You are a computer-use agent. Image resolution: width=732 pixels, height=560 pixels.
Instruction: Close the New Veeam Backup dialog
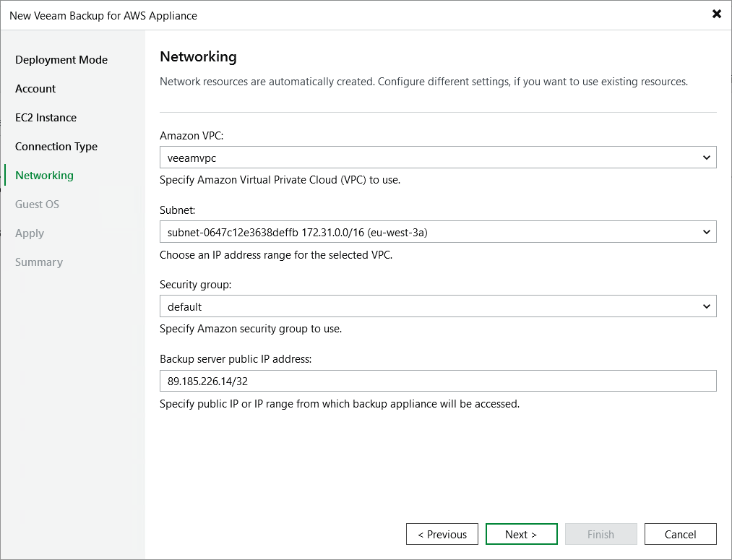click(x=716, y=14)
